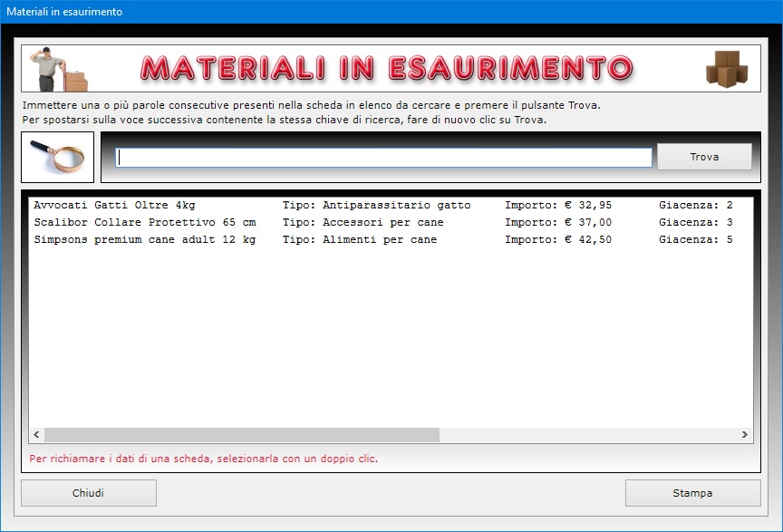Click the right arrow of horizontal scrollbar

(x=745, y=435)
